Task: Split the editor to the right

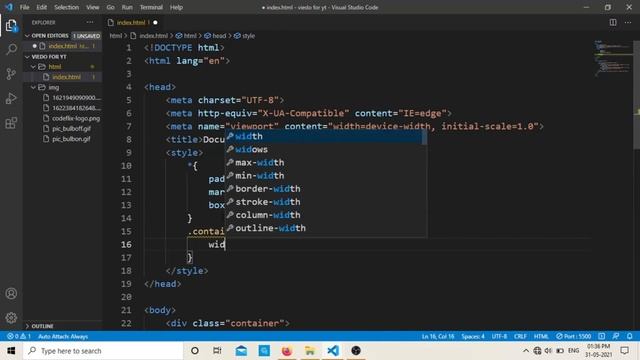Action: tap(613, 22)
